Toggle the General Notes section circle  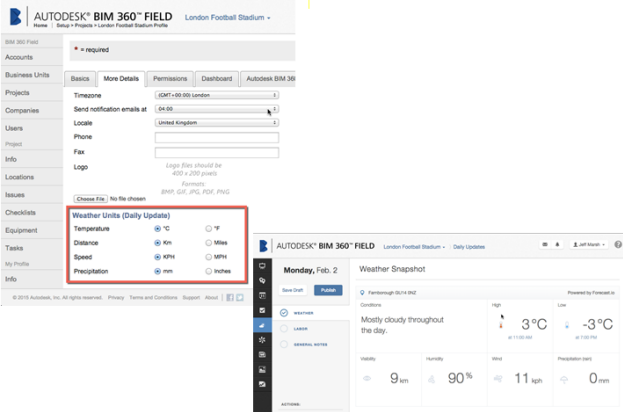click(284, 344)
